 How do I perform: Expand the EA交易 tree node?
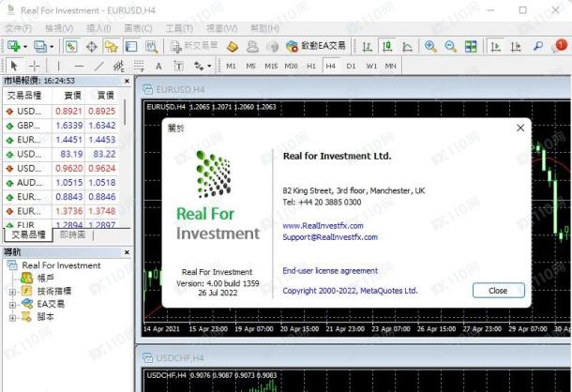12,305
